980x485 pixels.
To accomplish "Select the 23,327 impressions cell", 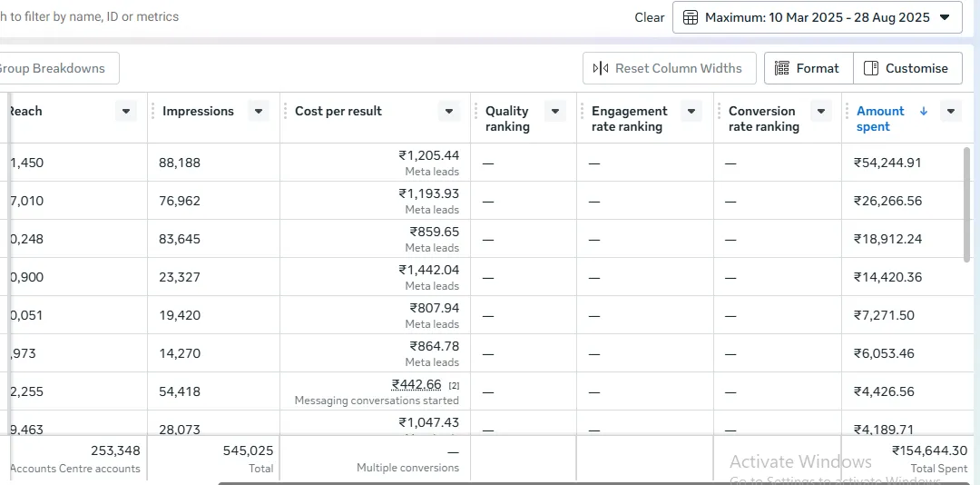I will (x=214, y=277).
